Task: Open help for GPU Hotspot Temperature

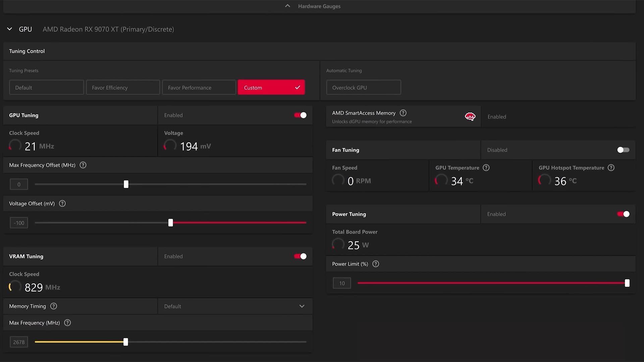Action: point(611,168)
